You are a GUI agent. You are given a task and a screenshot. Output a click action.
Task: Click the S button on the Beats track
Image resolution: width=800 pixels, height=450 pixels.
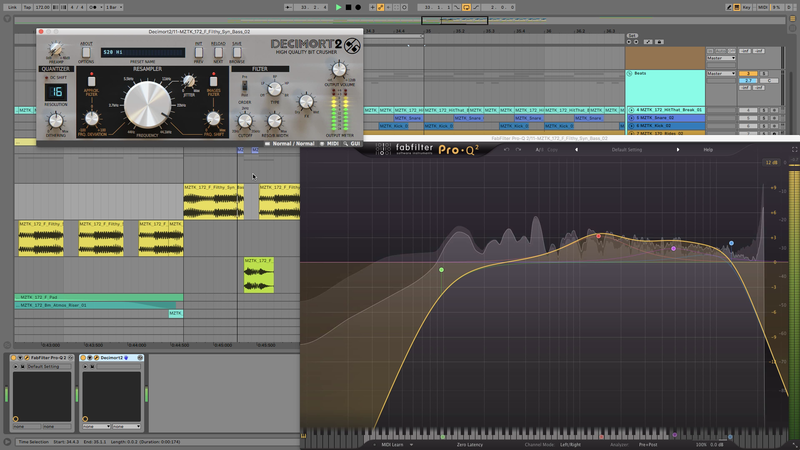point(764,73)
